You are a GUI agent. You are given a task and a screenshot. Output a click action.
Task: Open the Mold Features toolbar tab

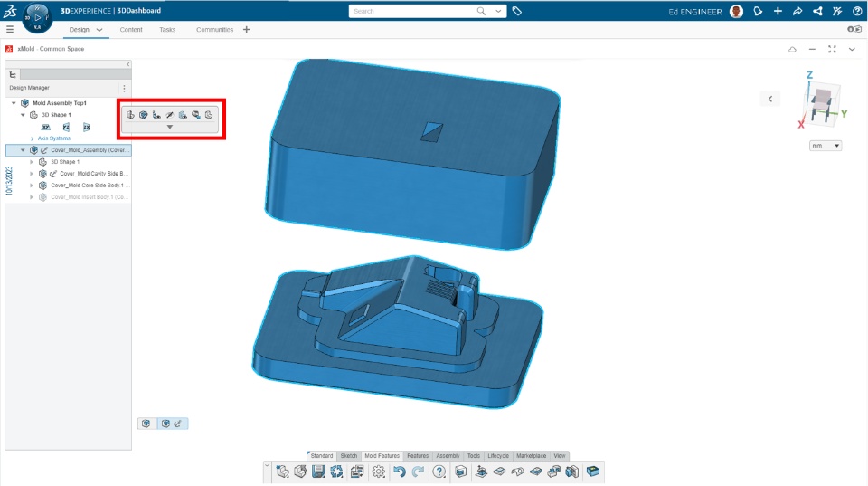(x=382, y=455)
